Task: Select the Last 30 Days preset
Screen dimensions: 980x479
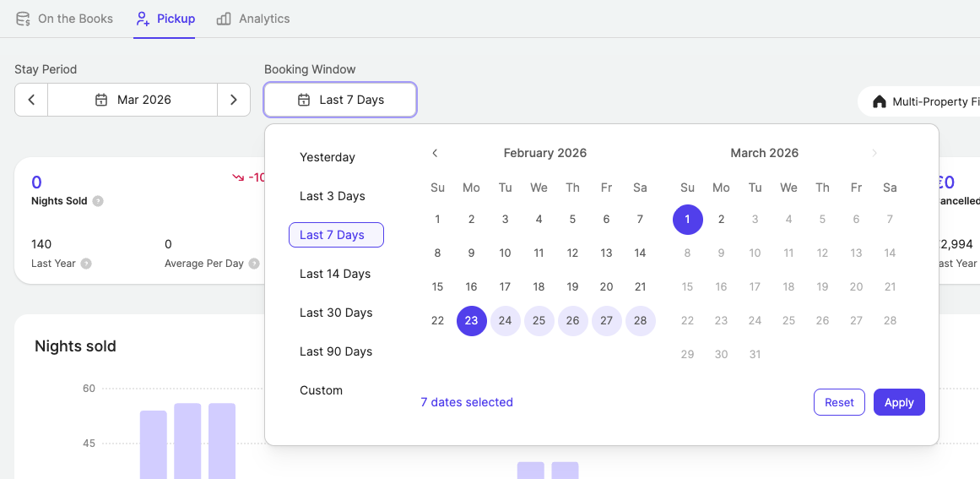Action: [x=336, y=313]
